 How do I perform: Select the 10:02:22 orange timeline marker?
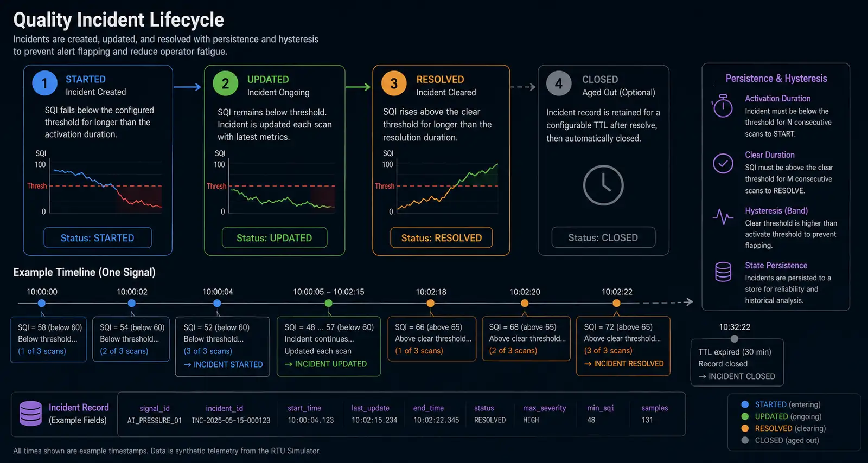coord(616,303)
